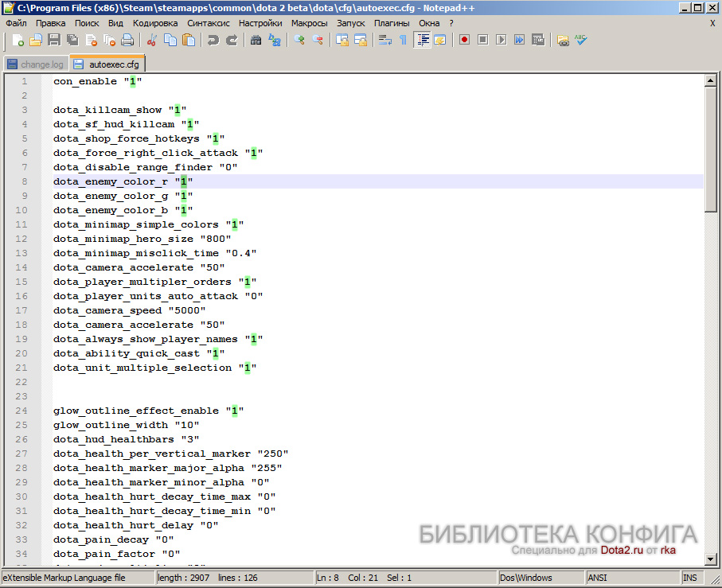
Task: Click the spell check ABC icon
Action: pos(582,40)
